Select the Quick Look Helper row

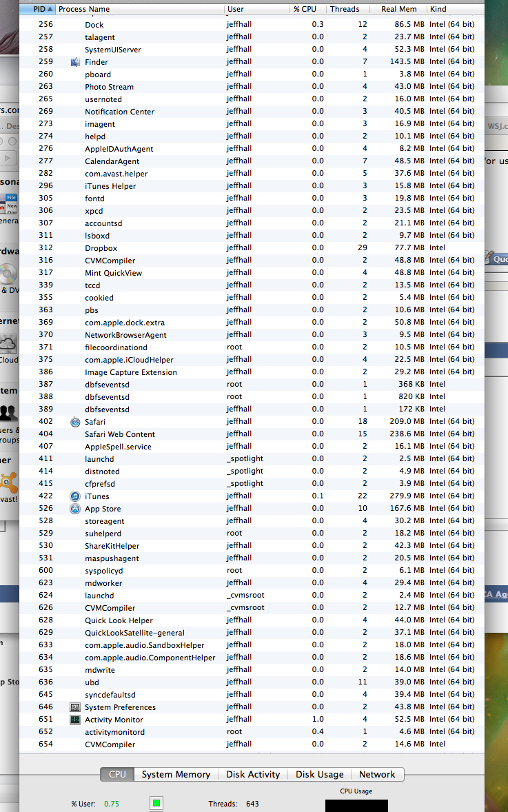click(252, 620)
